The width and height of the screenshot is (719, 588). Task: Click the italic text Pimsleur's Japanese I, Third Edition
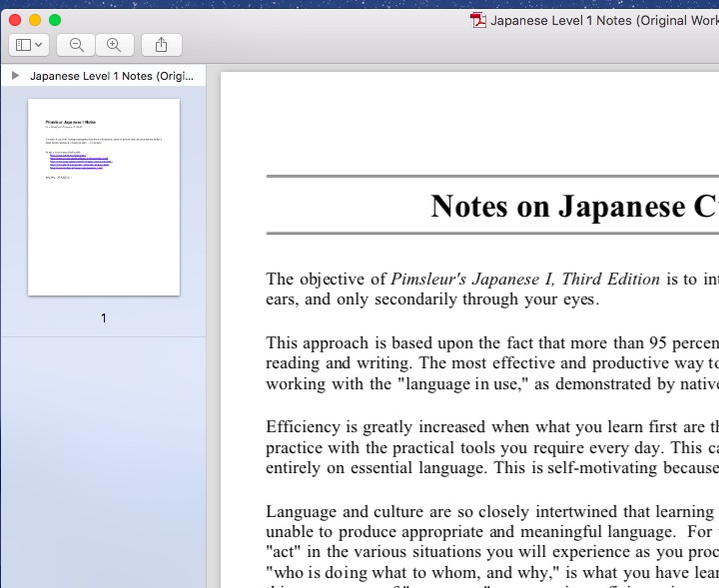(525, 280)
